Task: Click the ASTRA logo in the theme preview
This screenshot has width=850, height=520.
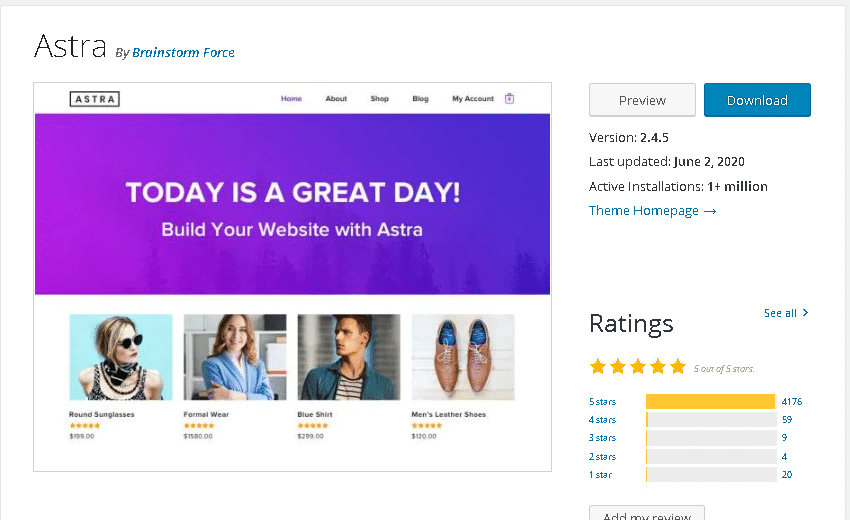Action: click(x=95, y=99)
